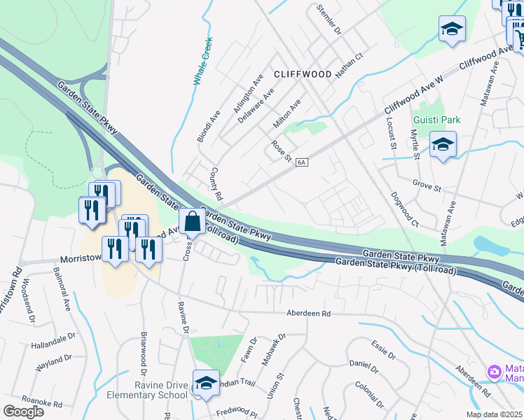Select the CLIFFWOOD neighborhood label
The image size is (524, 420).
[x=303, y=74]
